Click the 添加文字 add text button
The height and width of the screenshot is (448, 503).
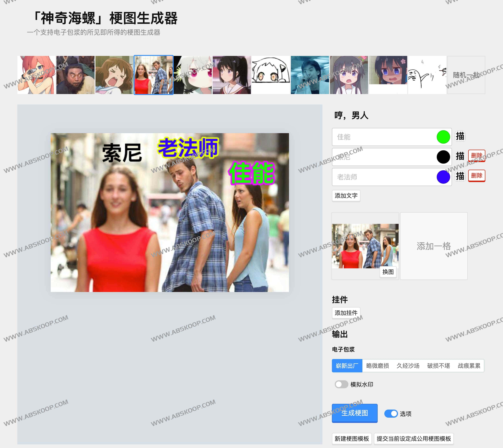(x=346, y=196)
